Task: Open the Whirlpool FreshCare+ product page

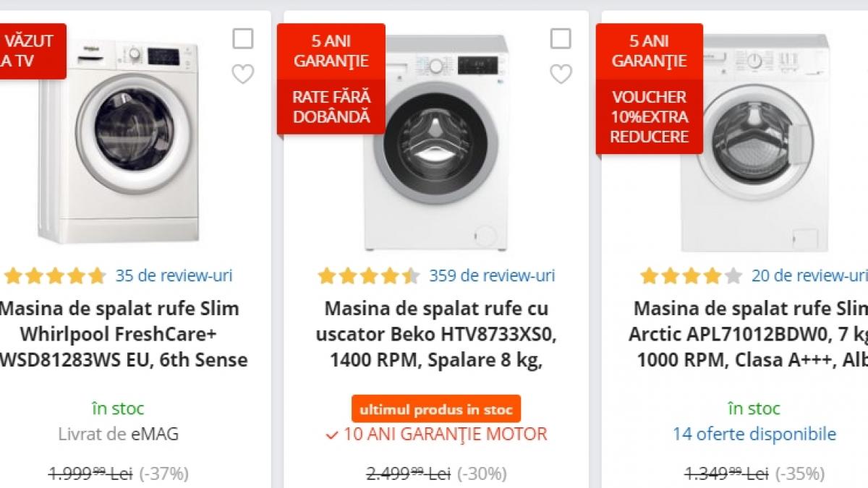Action: point(119,334)
